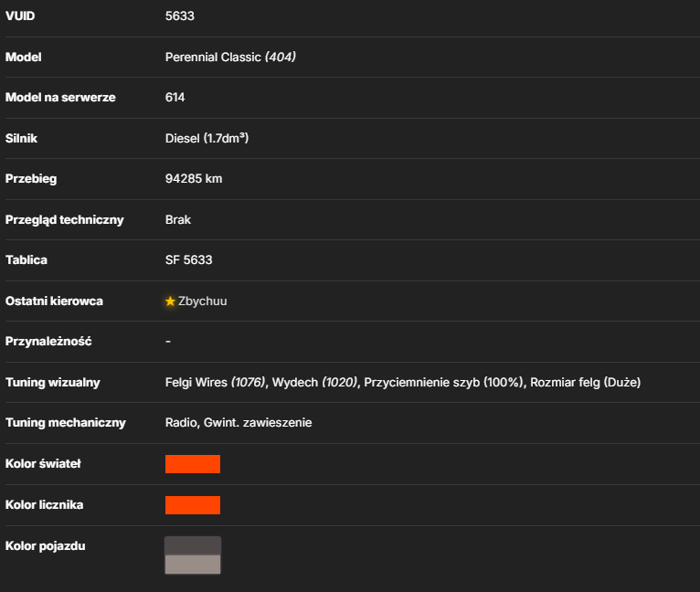Click the gold star next to Zbychuu
700x592 pixels.
point(170,301)
